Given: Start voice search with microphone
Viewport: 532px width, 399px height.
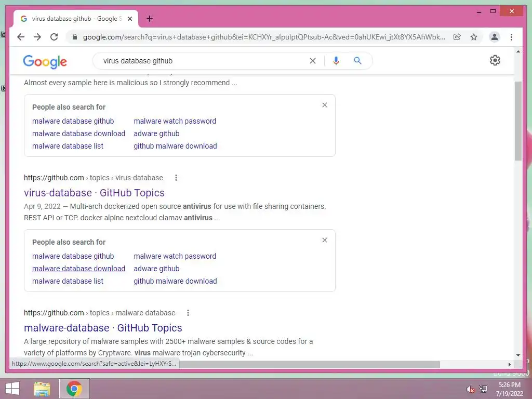Looking at the screenshot, I should click(336, 61).
